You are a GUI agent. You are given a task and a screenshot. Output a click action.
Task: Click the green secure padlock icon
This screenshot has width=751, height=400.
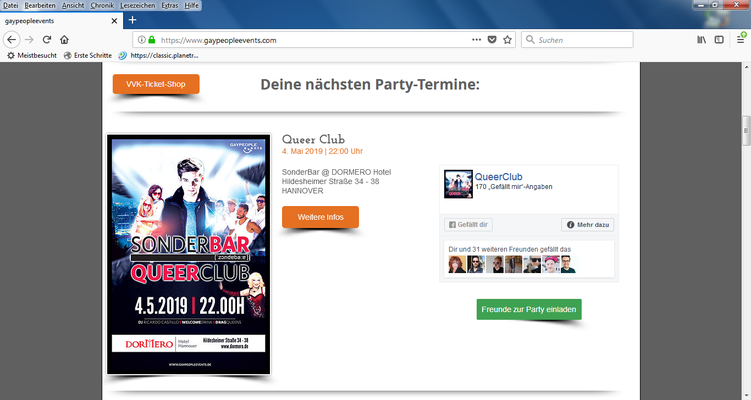[x=152, y=40]
